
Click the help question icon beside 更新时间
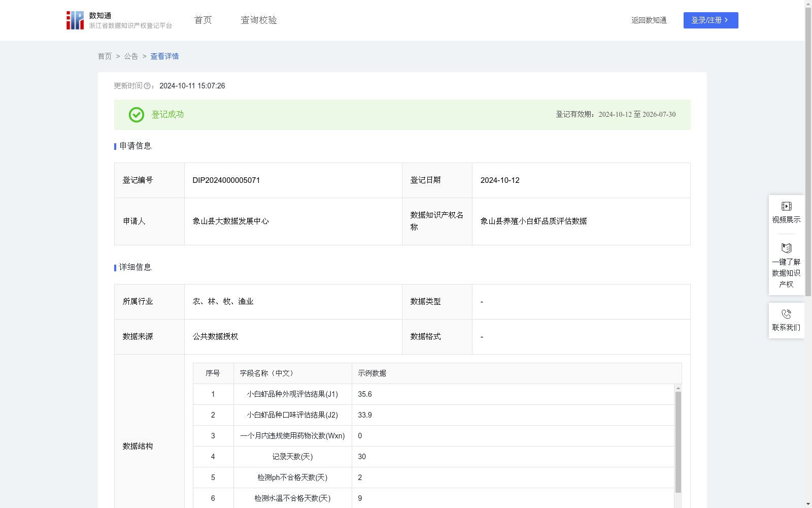[147, 86]
